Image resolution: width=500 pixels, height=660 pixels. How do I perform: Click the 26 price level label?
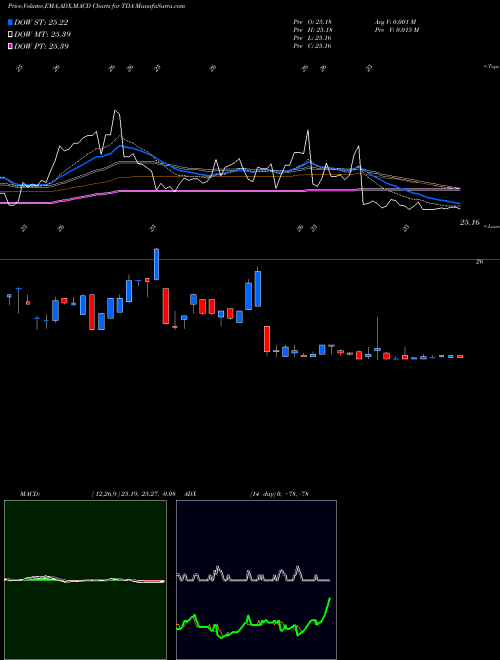click(479, 262)
